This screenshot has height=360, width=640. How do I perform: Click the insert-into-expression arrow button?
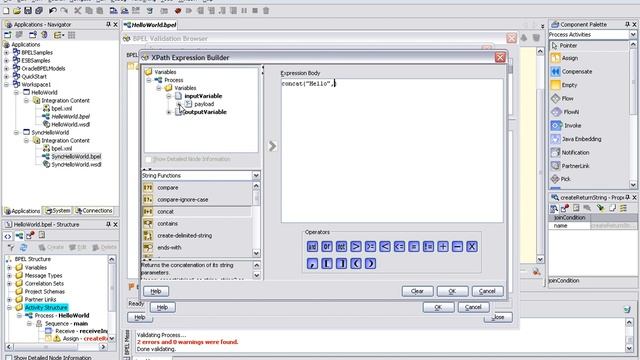coord(272,146)
